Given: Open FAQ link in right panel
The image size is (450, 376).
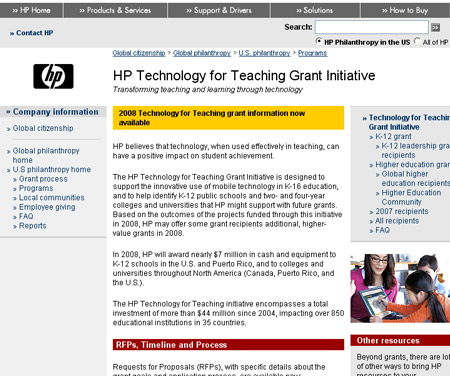Looking at the screenshot, I should tap(382, 230).
